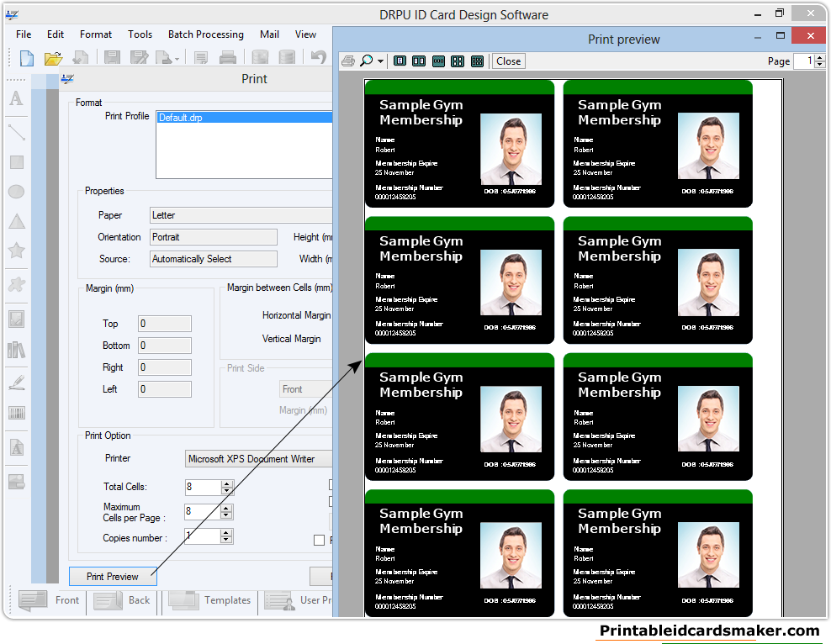Select the Rectangle shape tool
Image resolution: width=831 pixels, height=644 pixels.
[x=17, y=162]
